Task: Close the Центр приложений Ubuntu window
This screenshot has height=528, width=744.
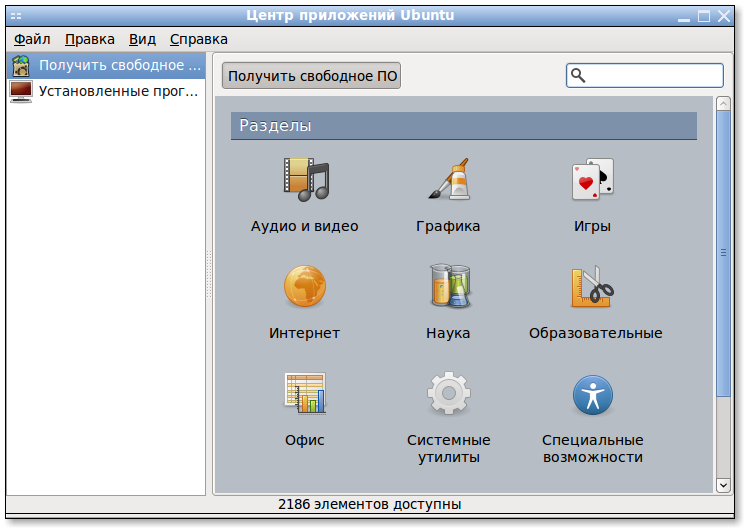Action: pyautogui.click(x=724, y=16)
